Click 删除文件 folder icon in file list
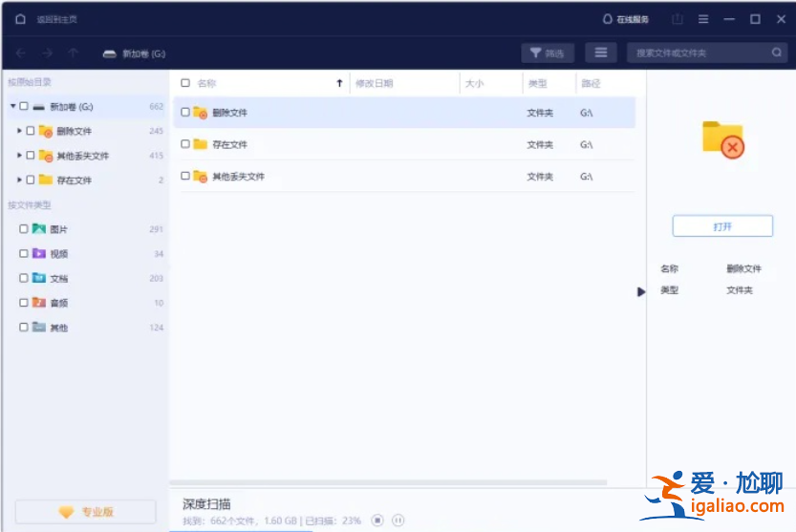 point(201,112)
